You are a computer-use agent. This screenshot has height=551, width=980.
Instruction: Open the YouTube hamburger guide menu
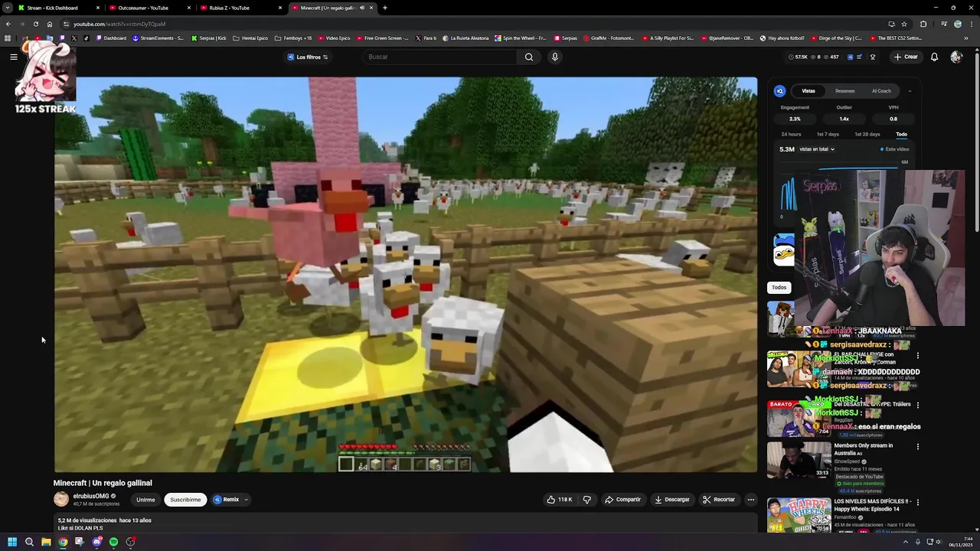[13, 57]
